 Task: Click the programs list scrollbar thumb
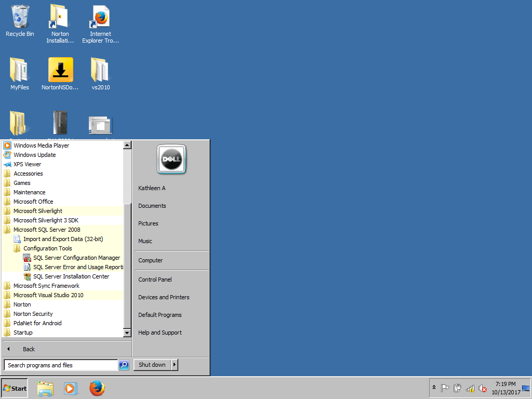[127, 265]
